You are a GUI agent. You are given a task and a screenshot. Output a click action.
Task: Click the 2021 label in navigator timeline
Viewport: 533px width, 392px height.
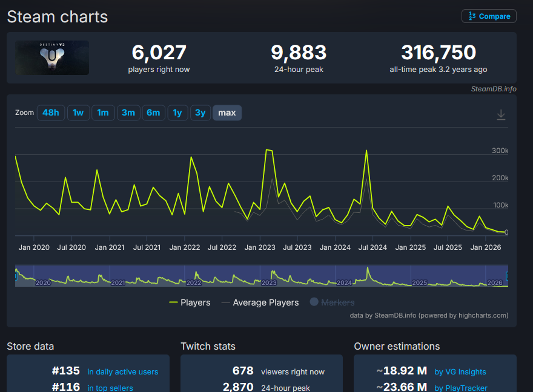[118, 283]
